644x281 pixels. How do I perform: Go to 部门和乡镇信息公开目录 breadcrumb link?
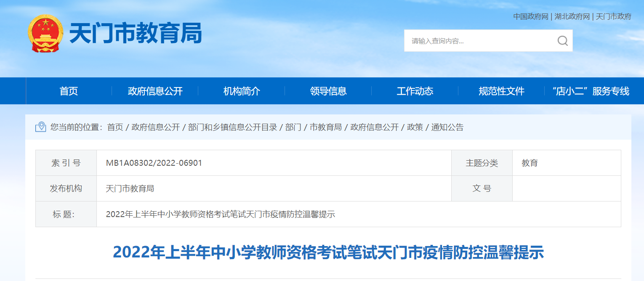pyautogui.click(x=232, y=127)
